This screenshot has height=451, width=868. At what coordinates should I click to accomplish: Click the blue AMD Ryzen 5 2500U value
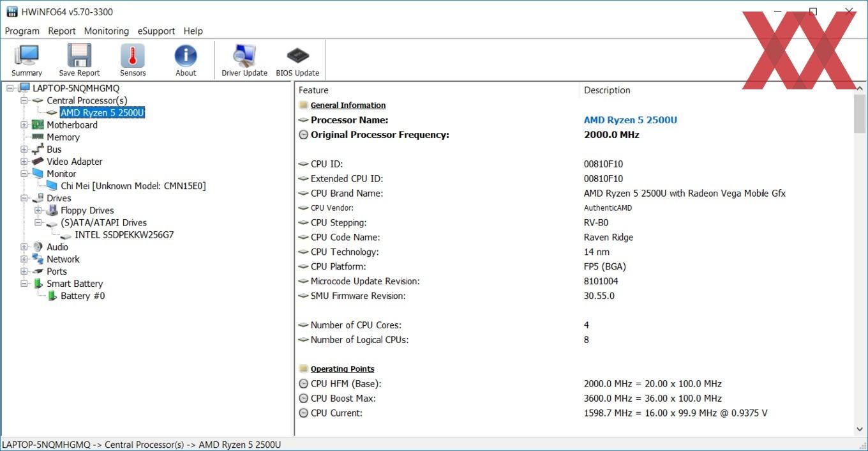pyautogui.click(x=631, y=120)
